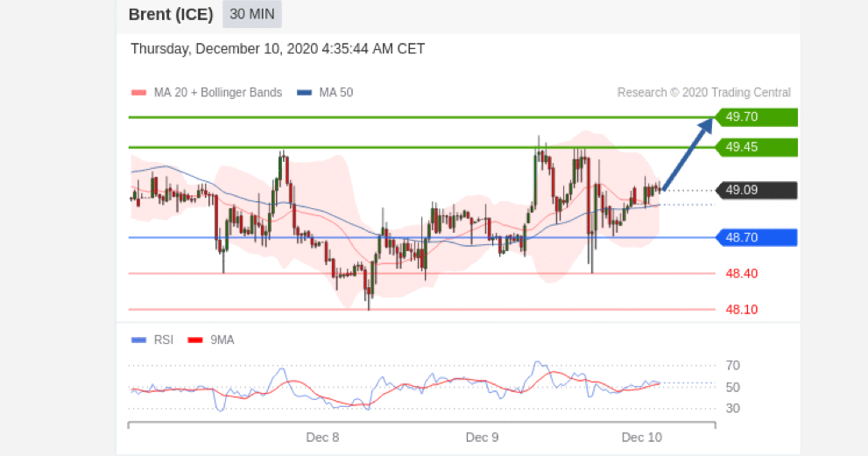The width and height of the screenshot is (868, 456).
Task: Click the RSI legend label
Action: coord(163,340)
